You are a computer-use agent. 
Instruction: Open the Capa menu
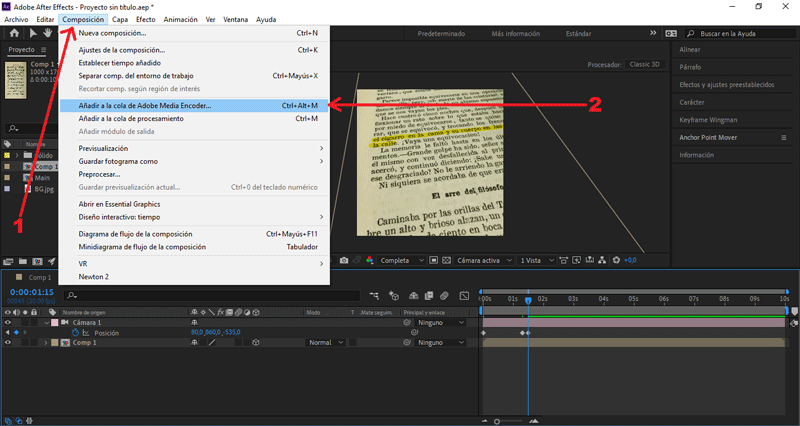120,19
